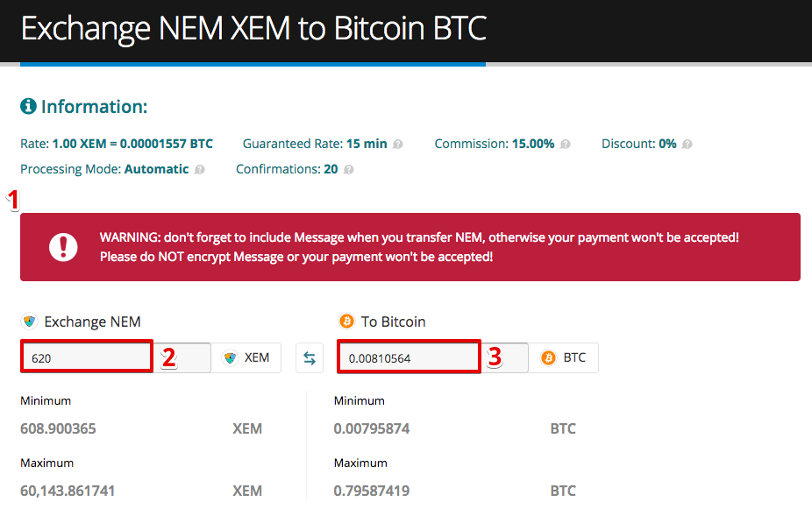Open the BTC currency selector
Image resolution: width=812 pixels, height=509 pixels.
564,358
